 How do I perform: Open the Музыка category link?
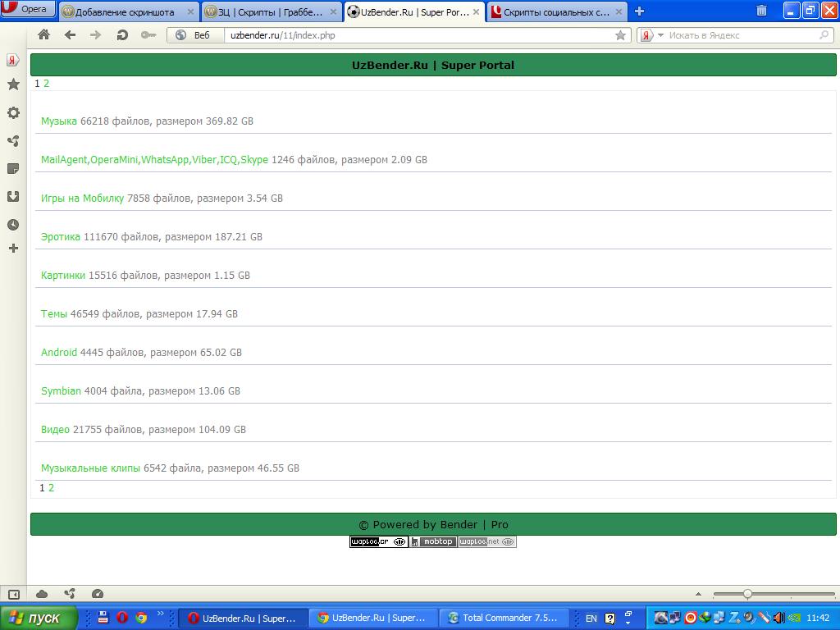pyautogui.click(x=59, y=121)
